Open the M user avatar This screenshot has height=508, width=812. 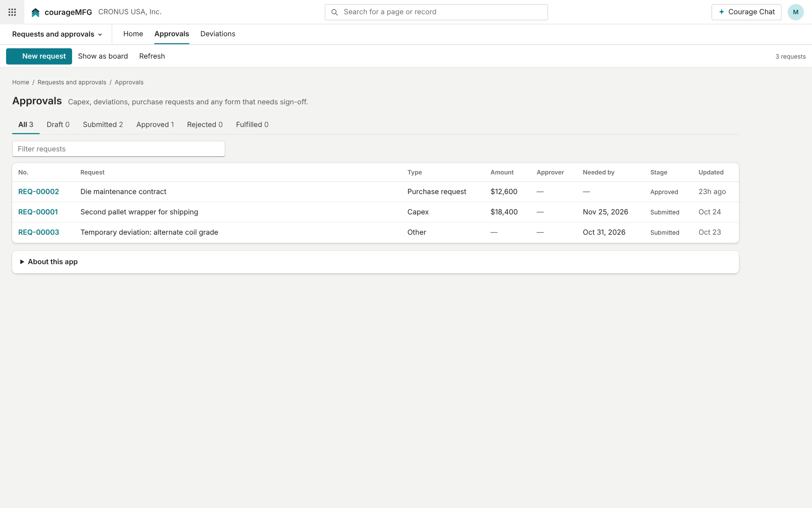click(x=795, y=12)
